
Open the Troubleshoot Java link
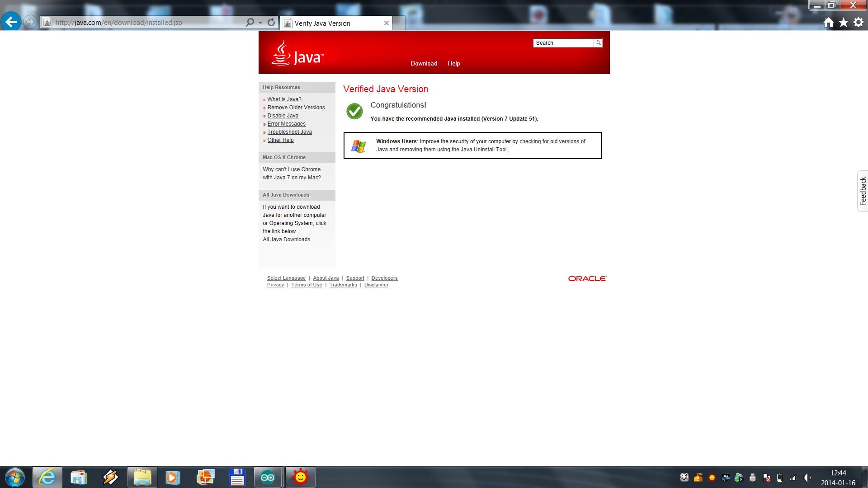[x=289, y=132]
